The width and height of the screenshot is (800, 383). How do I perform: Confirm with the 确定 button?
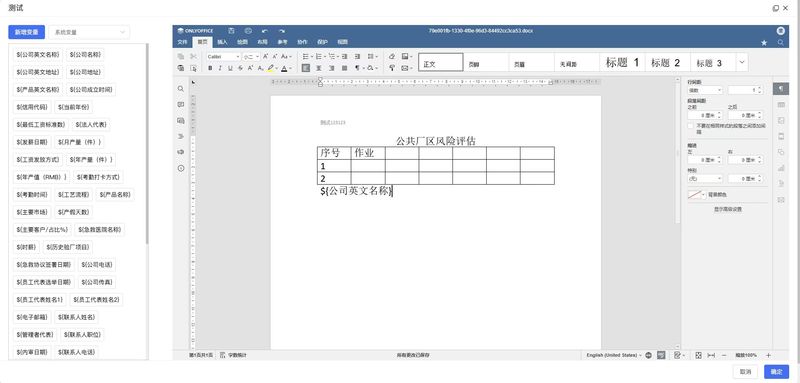point(776,372)
